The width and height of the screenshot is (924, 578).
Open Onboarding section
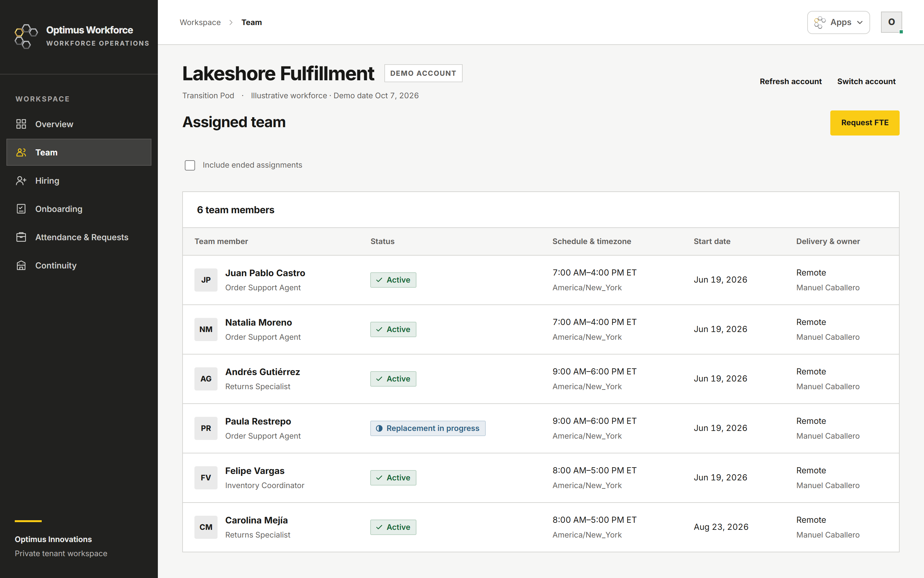[79, 209]
